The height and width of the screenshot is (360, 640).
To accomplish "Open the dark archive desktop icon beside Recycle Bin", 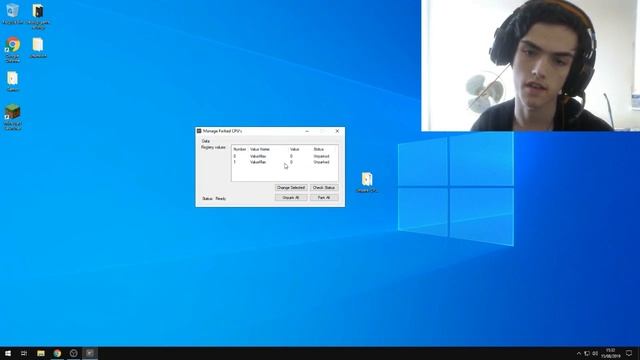I will 38,16.
